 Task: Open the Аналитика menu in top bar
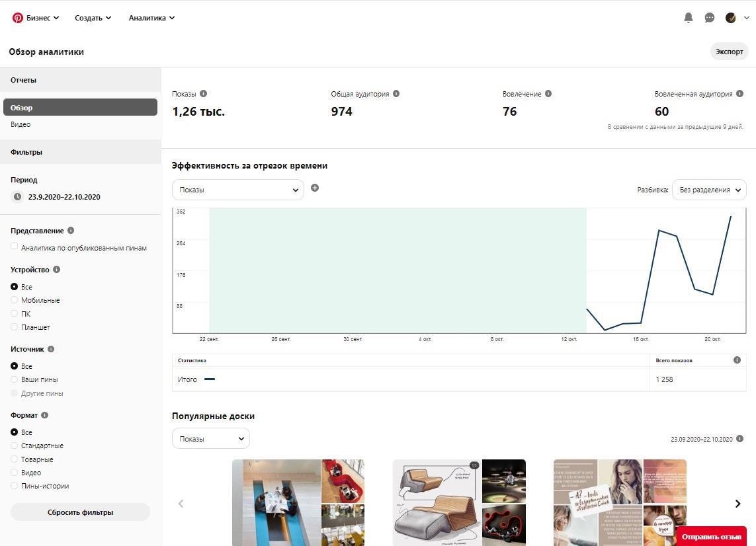click(x=151, y=18)
